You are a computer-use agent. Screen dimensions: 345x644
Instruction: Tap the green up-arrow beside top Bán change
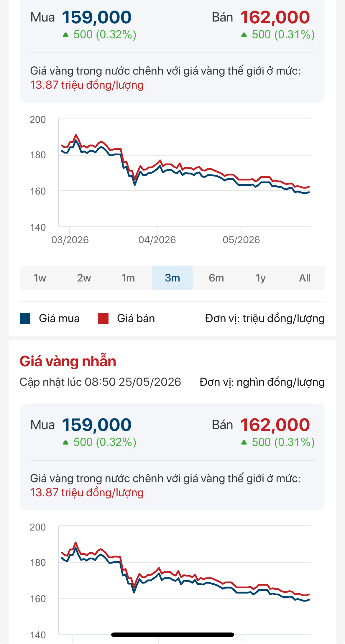click(244, 35)
